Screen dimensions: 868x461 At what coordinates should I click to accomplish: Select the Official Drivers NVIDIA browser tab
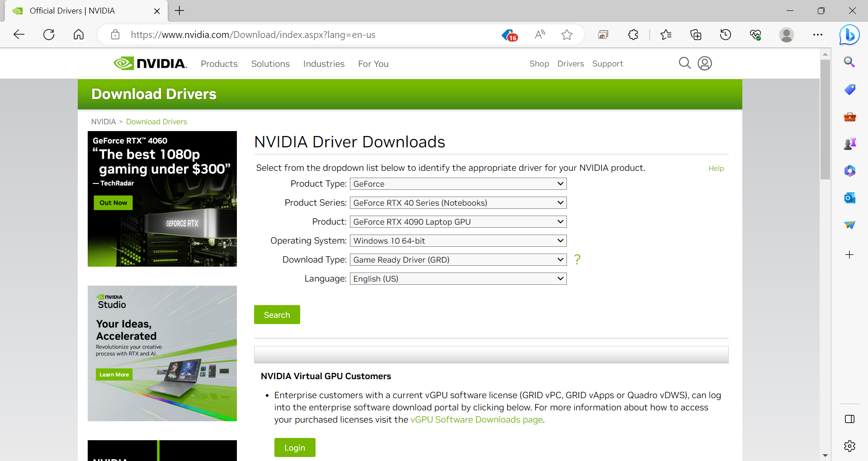(72, 10)
